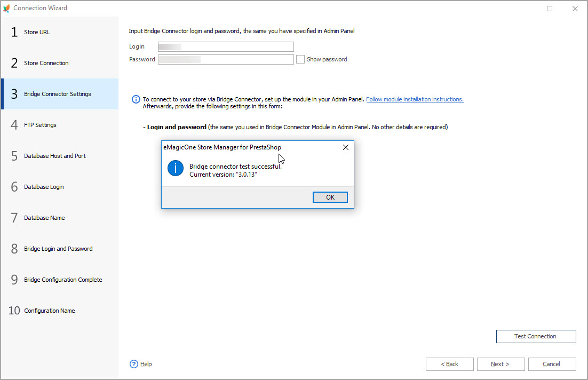Click the blue info icon in the dialog

coord(176,168)
